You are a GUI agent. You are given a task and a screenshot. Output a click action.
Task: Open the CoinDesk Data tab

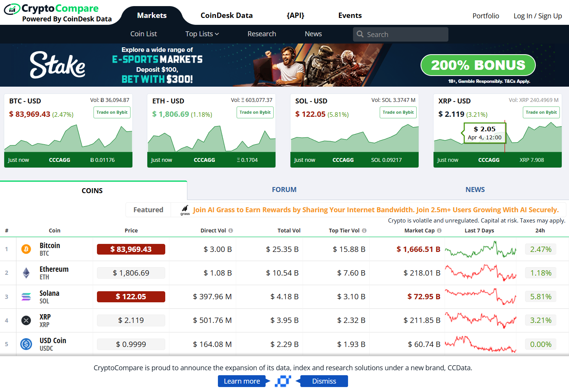click(x=227, y=16)
